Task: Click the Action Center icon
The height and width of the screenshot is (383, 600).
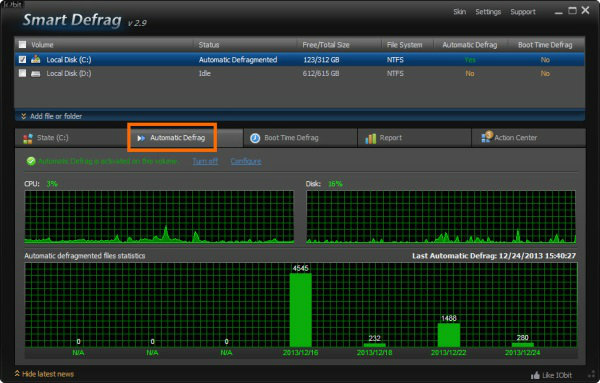Action: 487,137
